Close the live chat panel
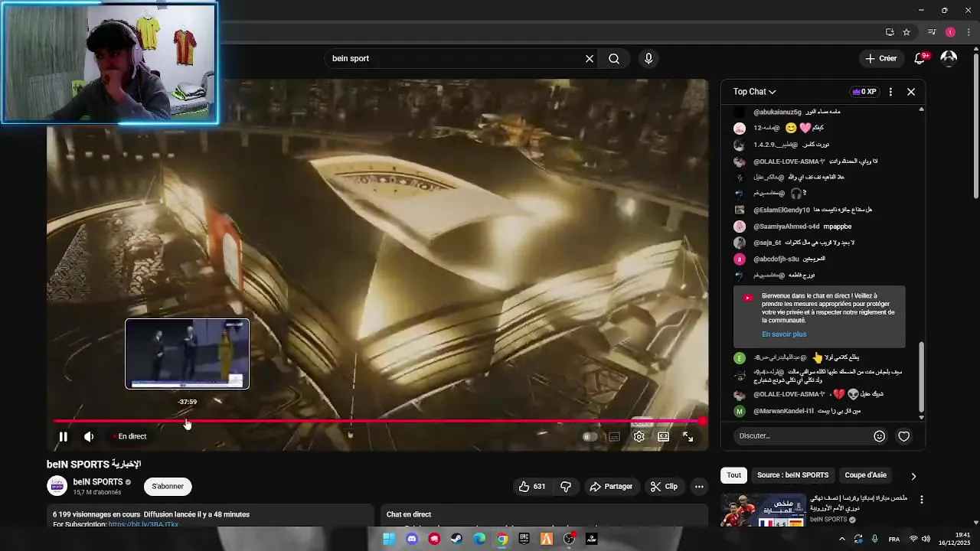The height and width of the screenshot is (551, 980). click(x=911, y=92)
